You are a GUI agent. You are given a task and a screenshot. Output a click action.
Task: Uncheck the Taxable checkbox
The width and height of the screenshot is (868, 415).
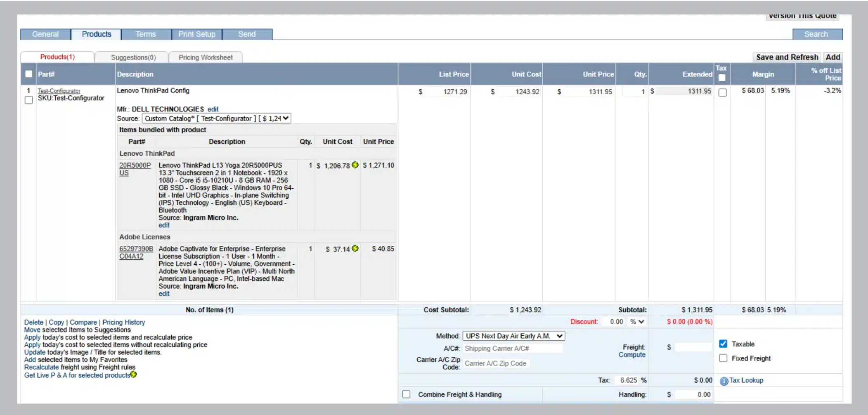[x=723, y=344]
